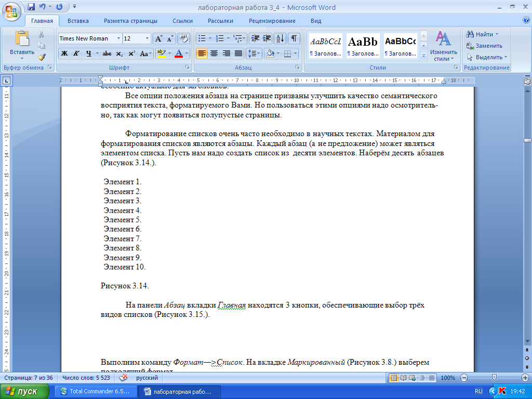
Task: Click the spelling check status icon
Action: click(x=124, y=378)
